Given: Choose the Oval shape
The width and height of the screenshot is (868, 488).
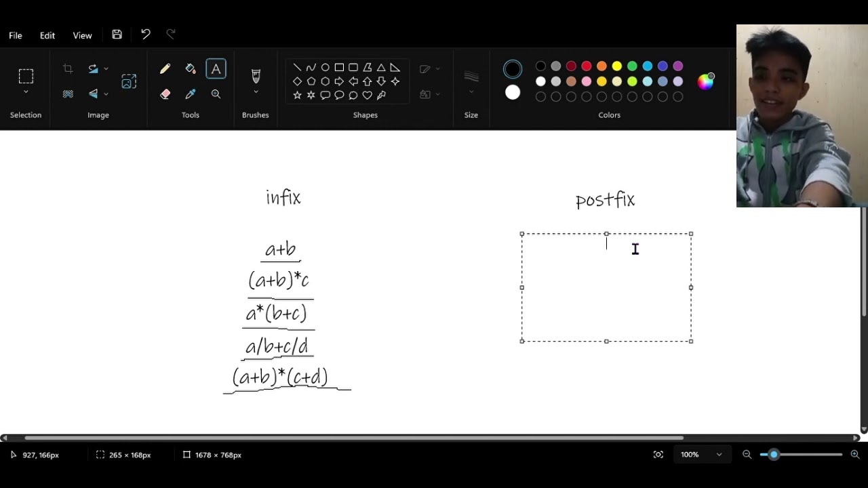Looking at the screenshot, I should coord(325,67).
